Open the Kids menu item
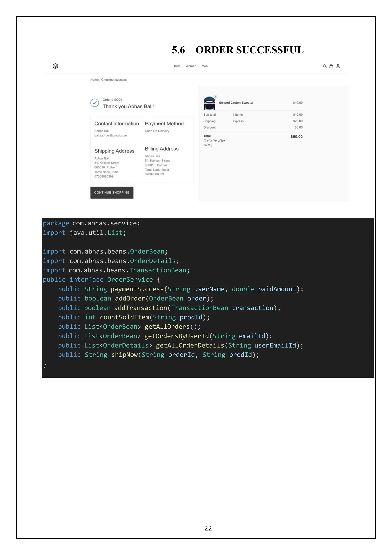 177,66
